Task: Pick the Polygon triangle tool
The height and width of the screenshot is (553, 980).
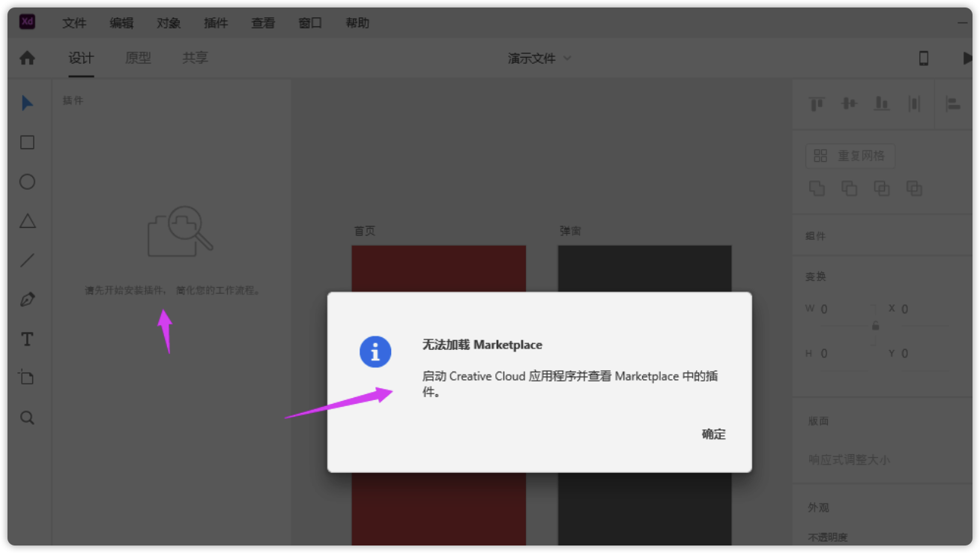Action: coord(27,221)
